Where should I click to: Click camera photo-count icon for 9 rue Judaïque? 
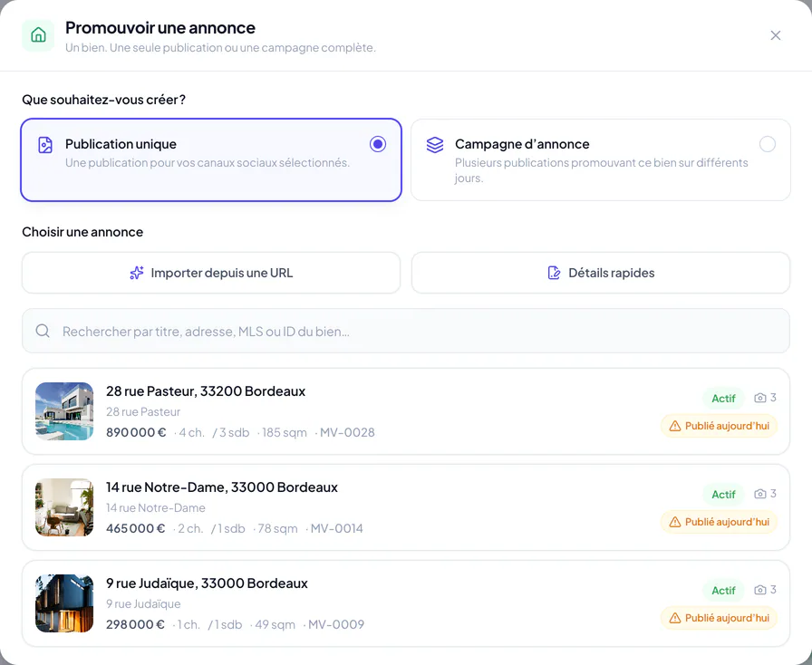(759, 590)
